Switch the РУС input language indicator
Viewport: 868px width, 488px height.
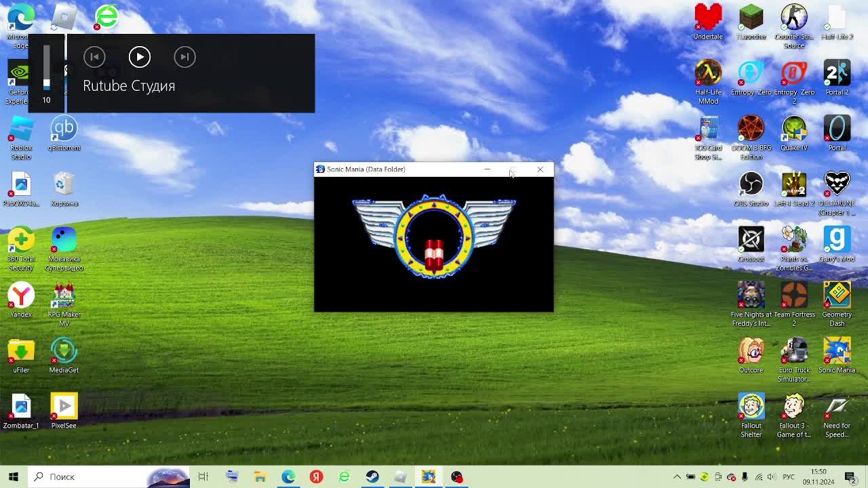(x=789, y=477)
